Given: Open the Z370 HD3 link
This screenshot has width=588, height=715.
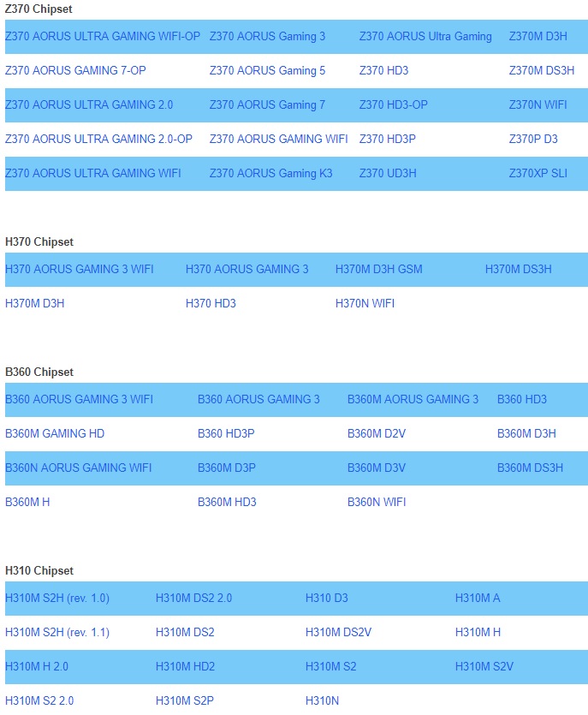Looking at the screenshot, I should tap(383, 71).
